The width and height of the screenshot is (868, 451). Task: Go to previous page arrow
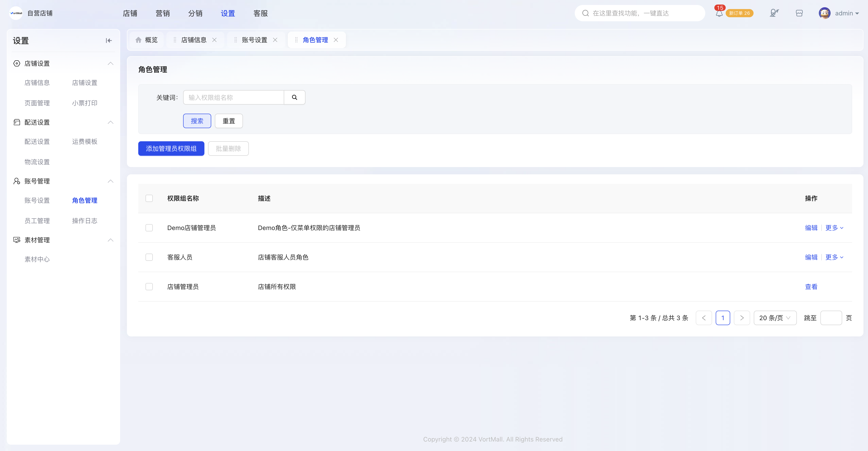pos(703,318)
